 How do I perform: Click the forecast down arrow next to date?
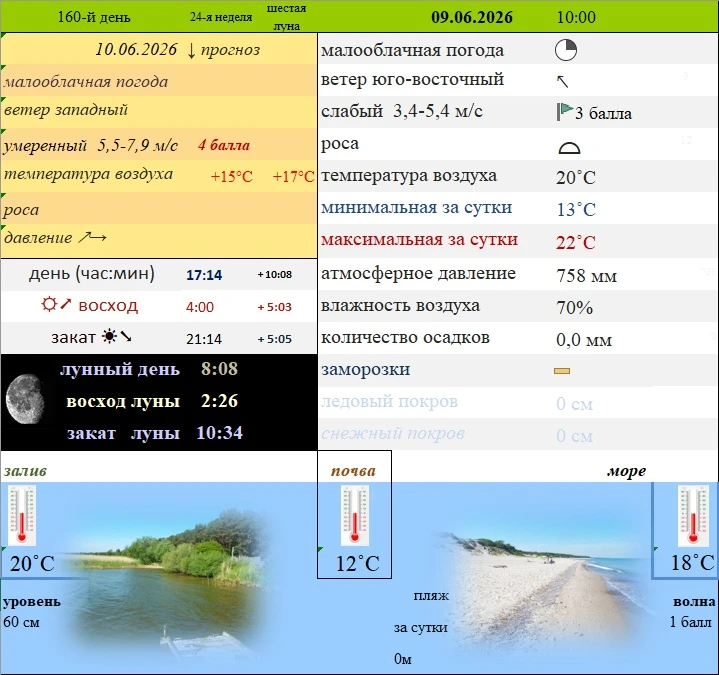(x=191, y=51)
